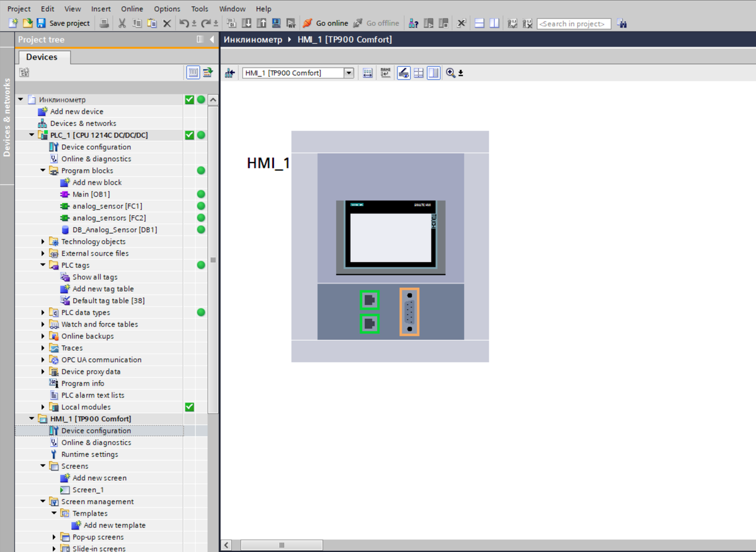Open the Online menu
The image size is (756, 552).
(132, 9)
